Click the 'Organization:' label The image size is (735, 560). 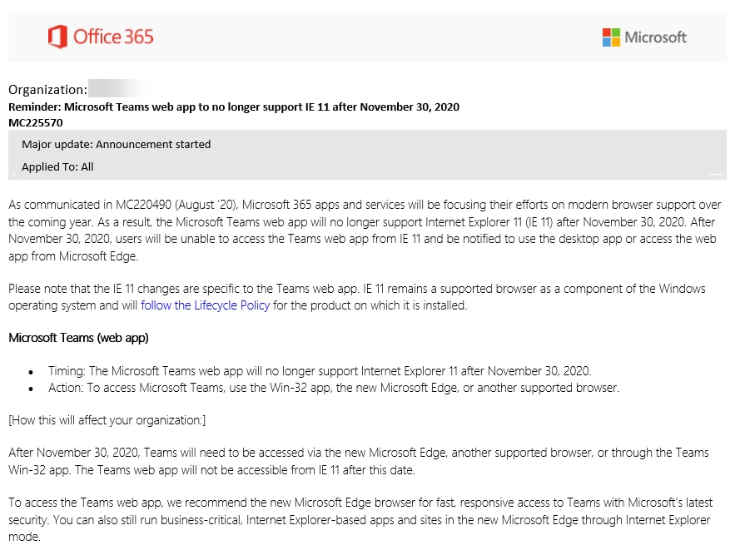coord(47,90)
